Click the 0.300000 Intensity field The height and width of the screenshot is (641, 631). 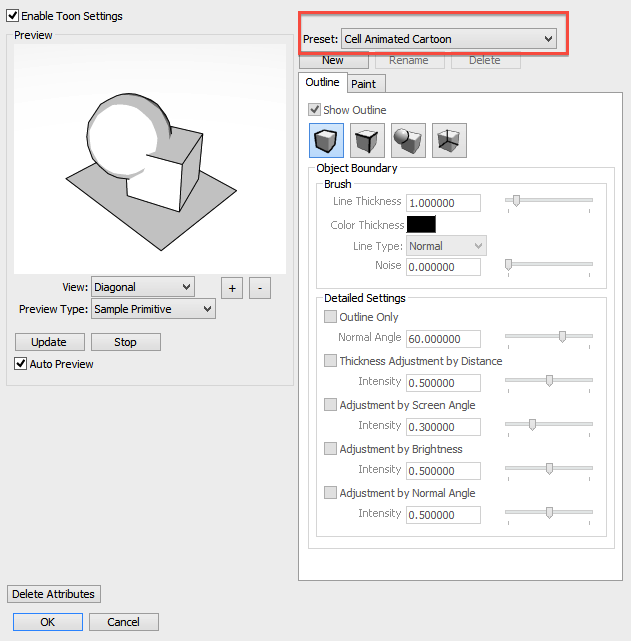(x=443, y=427)
